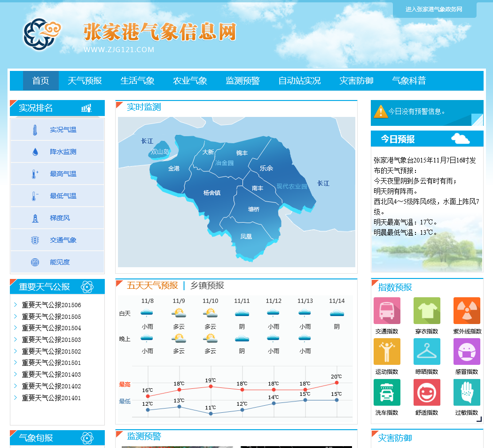Viewport: 493px width, 448px height.
Task: Open the 生活气象 menu
Action: point(137,81)
